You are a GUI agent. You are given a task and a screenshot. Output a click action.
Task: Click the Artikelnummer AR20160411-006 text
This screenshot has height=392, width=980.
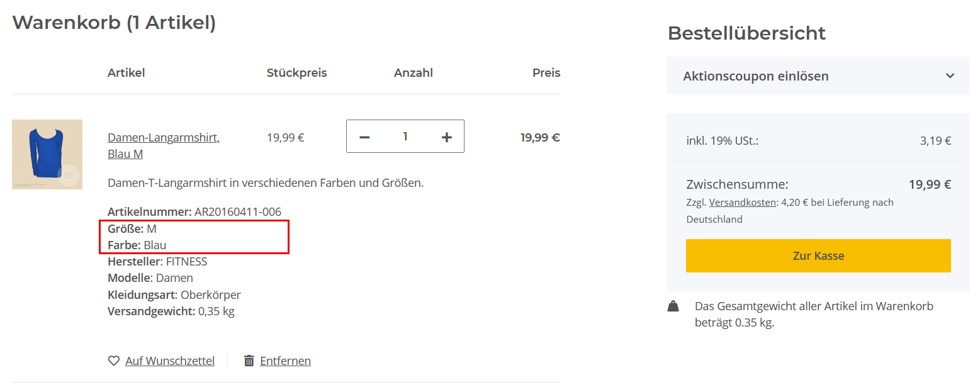point(194,211)
